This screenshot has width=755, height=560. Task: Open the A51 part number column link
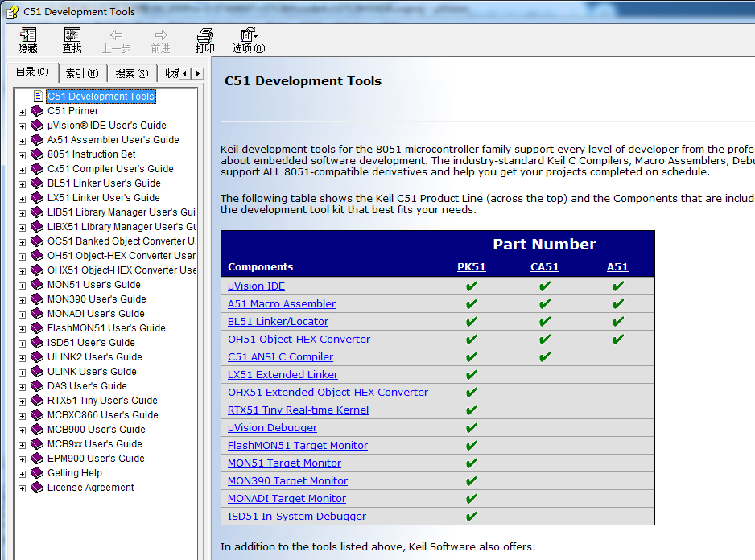pos(618,267)
